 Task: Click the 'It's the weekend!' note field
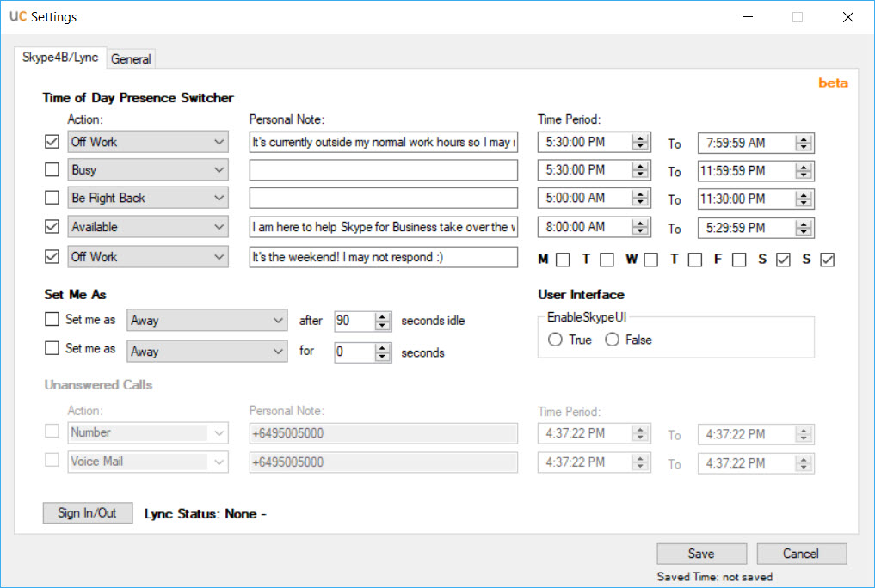coord(384,257)
